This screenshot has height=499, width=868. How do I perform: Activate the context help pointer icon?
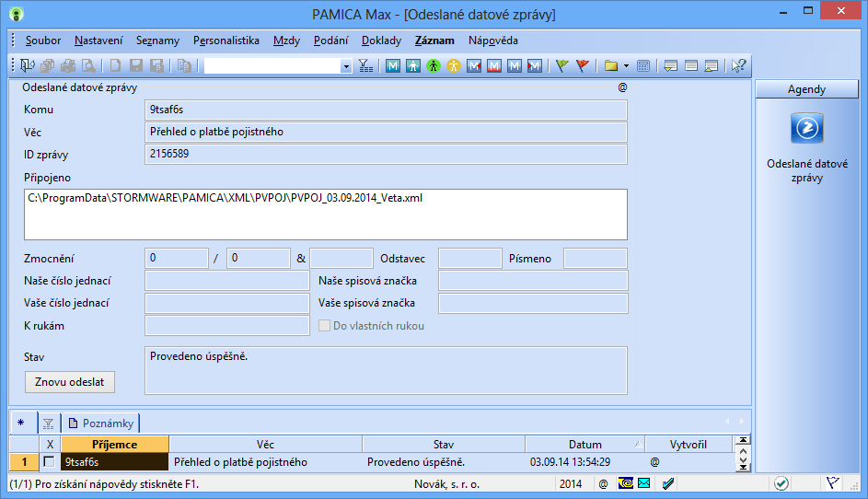point(738,66)
